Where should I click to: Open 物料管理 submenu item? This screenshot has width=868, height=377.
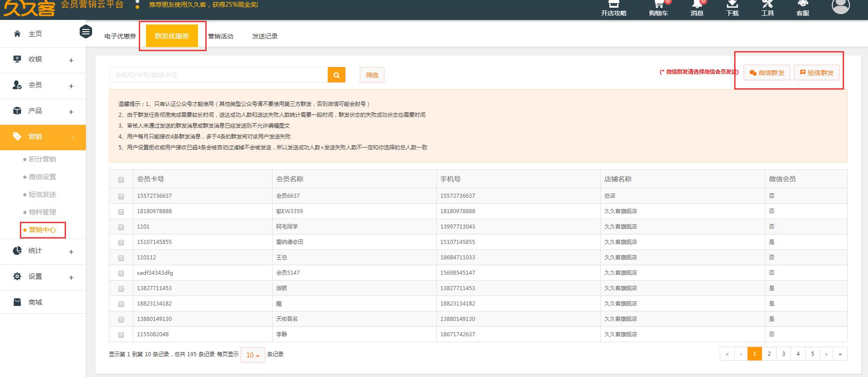tap(42, 212)
